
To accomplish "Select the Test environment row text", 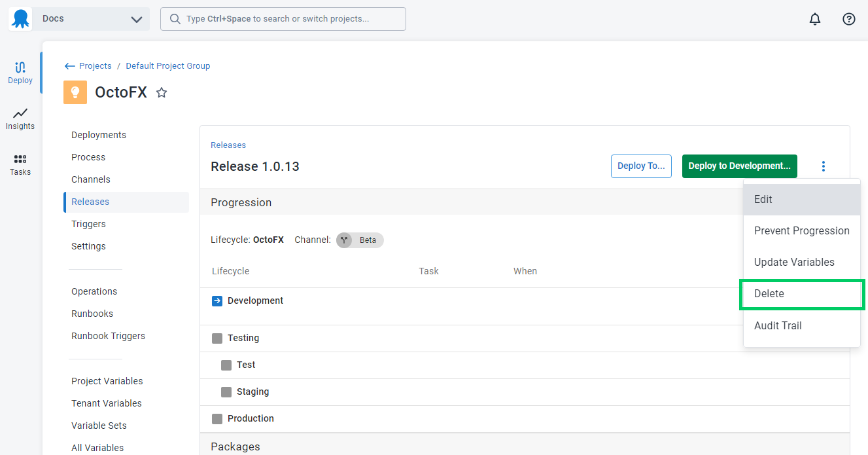I will tap(246, 365).
